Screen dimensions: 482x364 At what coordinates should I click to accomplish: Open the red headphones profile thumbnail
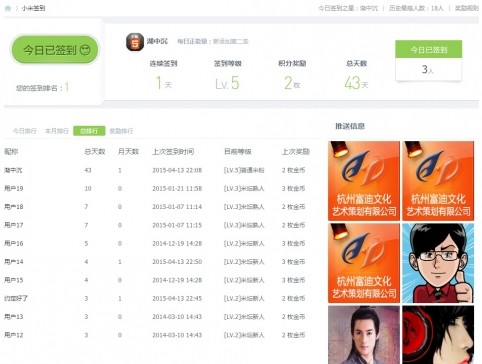(438, 335)
